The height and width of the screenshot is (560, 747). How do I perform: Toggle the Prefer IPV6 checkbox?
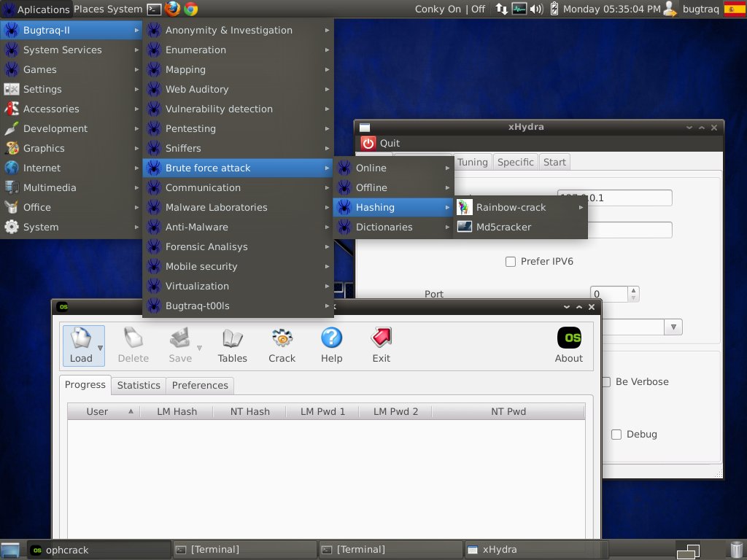pos(510,262)
